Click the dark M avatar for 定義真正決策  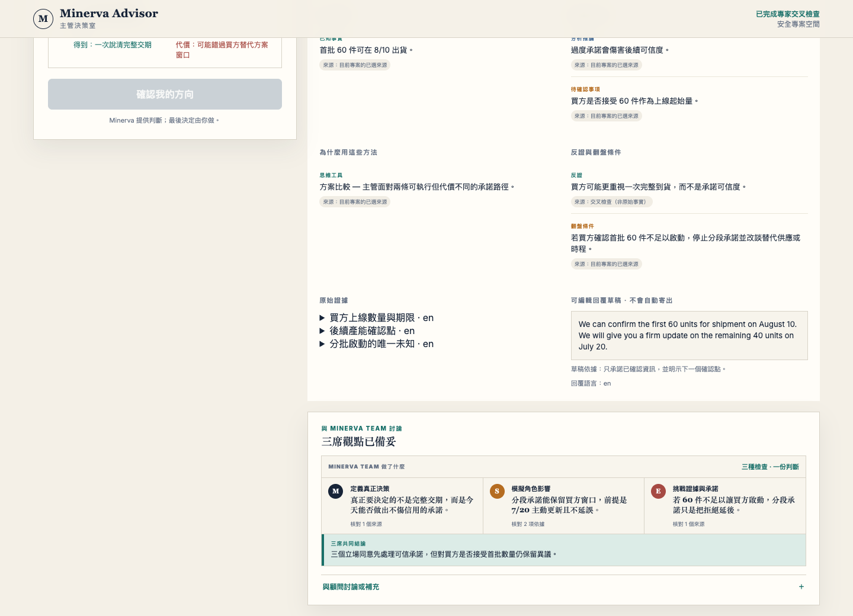[336, 491]
